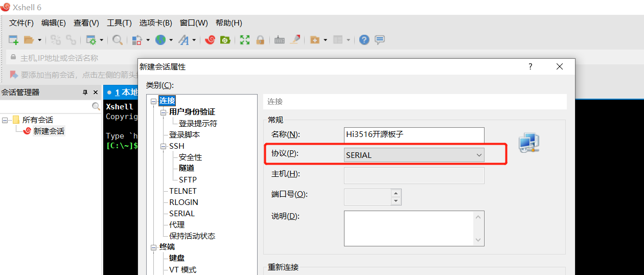The image size is (644, 275).
Task: Select 键盘 in category tree
Action: point(177,258)
